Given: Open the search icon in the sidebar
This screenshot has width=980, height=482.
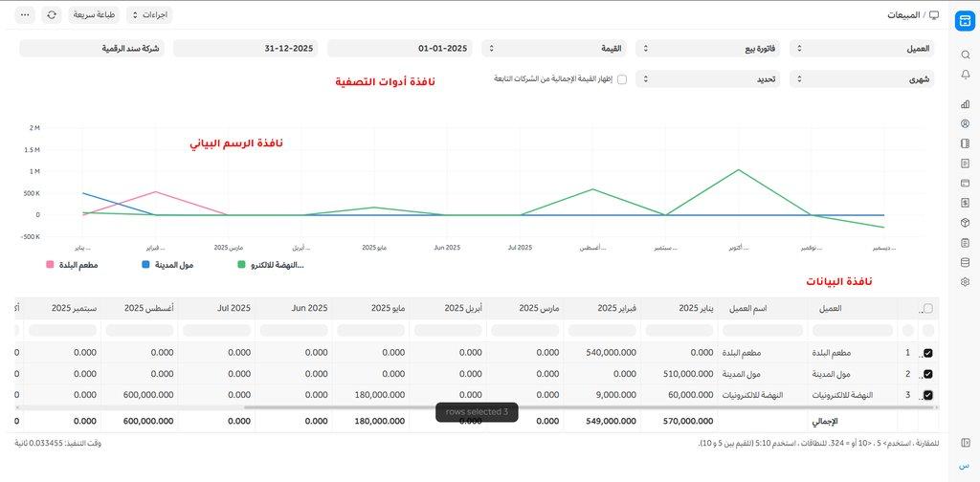Looking at the screenshot, I should click(965, 55).
